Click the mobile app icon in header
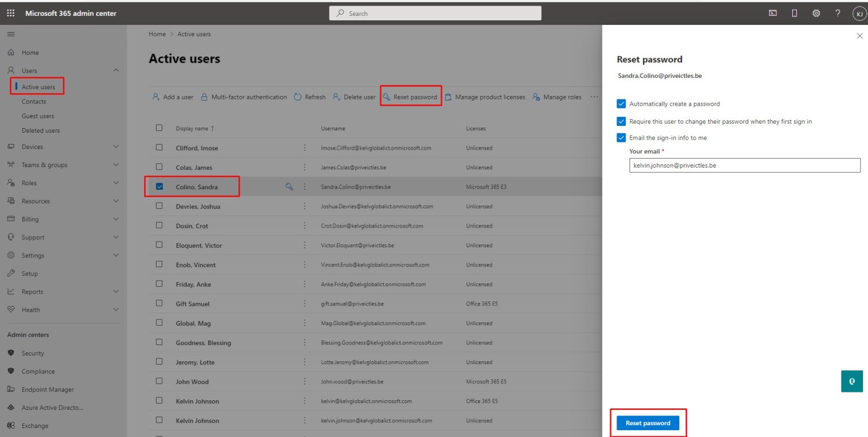The image size is (868, 437). point(795,14)
